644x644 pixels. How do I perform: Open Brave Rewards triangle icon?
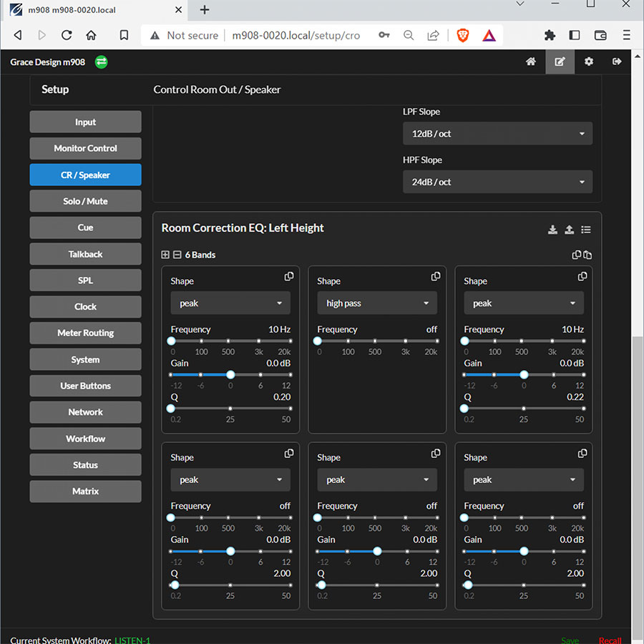point(489,36)
